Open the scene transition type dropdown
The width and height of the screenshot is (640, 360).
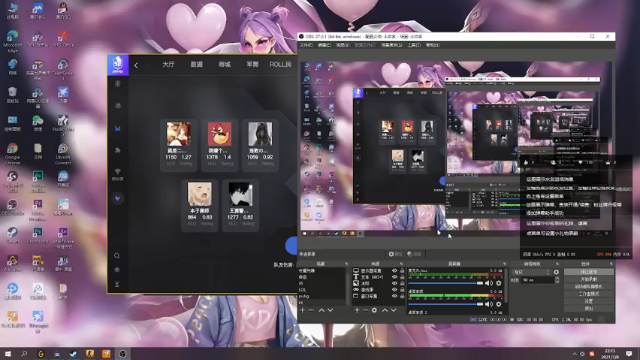[531, 272]
